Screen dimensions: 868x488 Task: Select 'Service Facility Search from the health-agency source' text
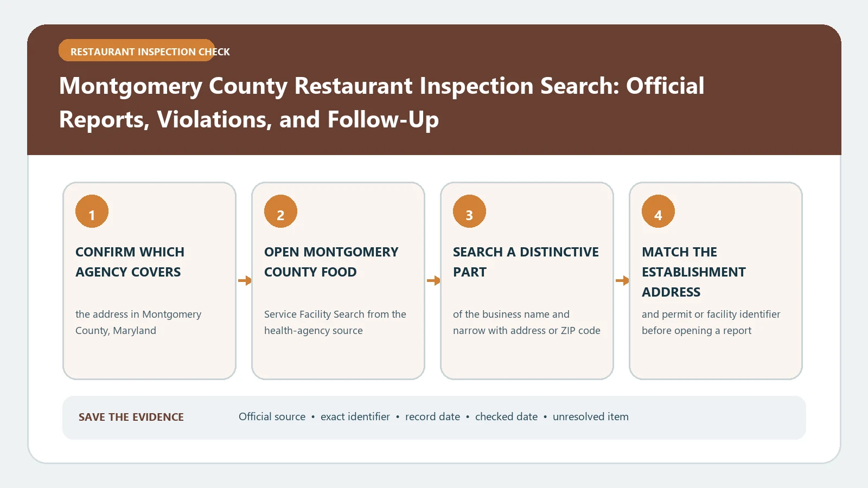[335, 322]
